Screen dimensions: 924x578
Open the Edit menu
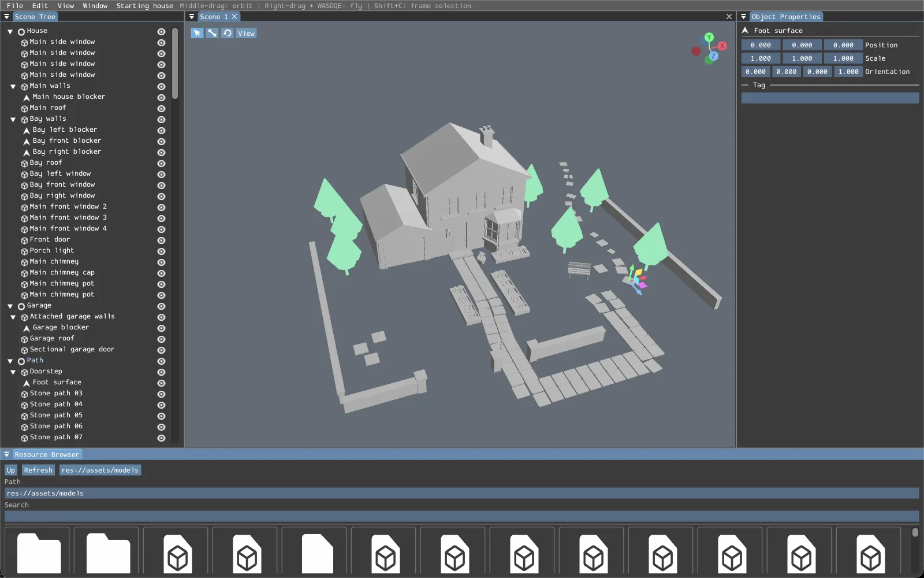[x=40, y=5]
